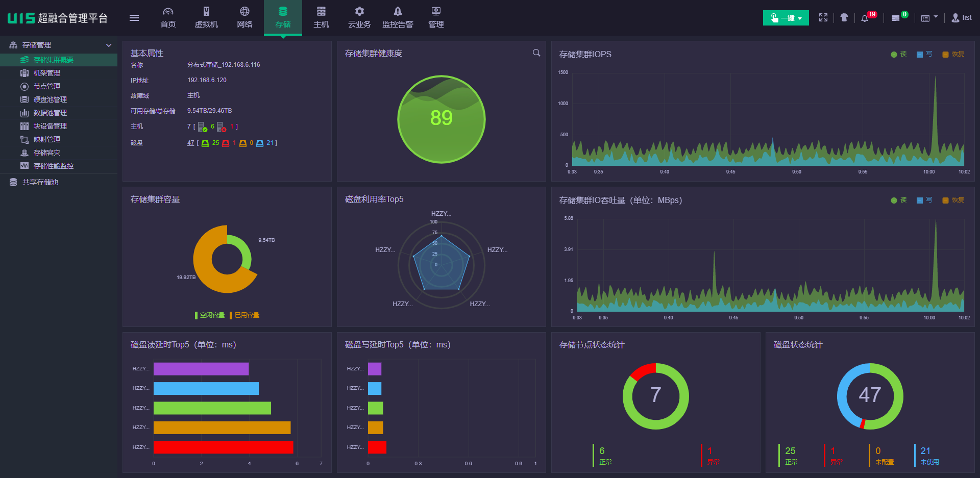This screenshot has height=478, width=980.
Task: Click the fullscreen toggle icon
Action: tap(823, 17)
